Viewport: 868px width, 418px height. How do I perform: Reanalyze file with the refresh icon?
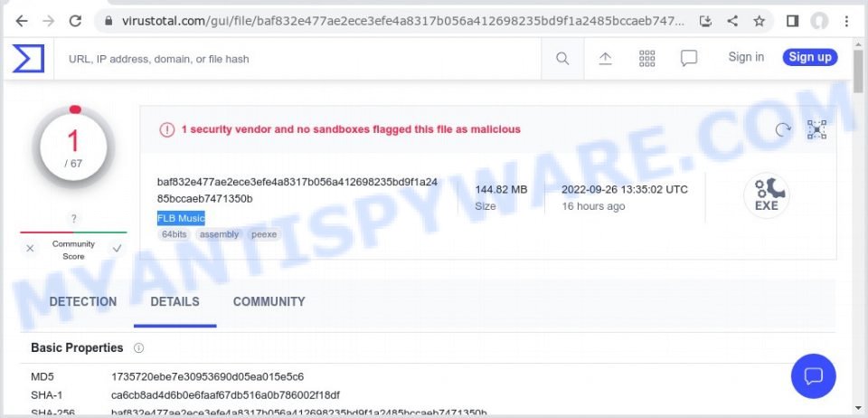783,129
